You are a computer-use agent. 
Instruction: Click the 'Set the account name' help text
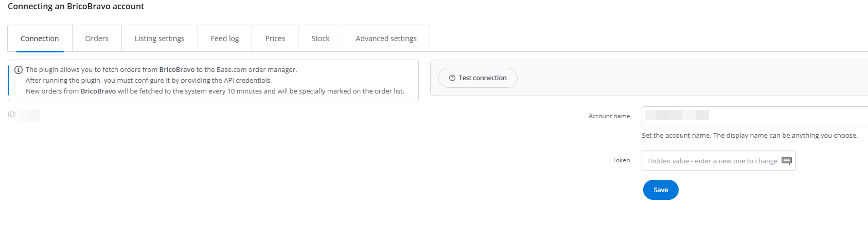click(x=749, y=136)
